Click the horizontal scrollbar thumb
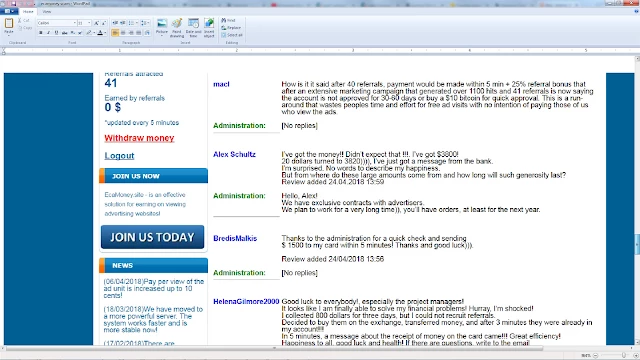Image resolution: width=640 pixels, height=360 pixels. click(x=274, y=349)
